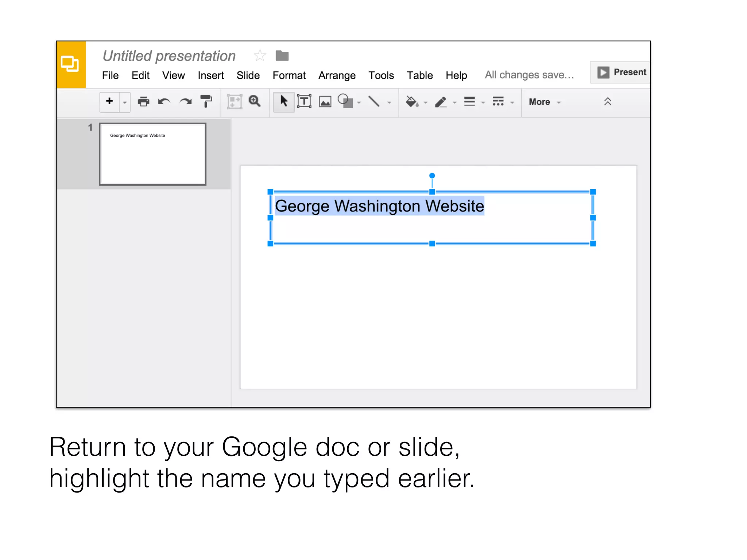Click the print icon
747x560 pixels.
click(143, 102)
